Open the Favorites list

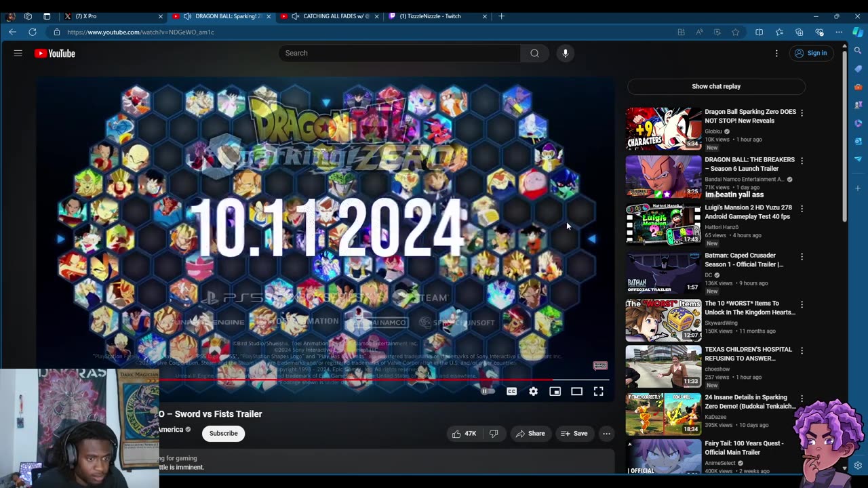779,32
